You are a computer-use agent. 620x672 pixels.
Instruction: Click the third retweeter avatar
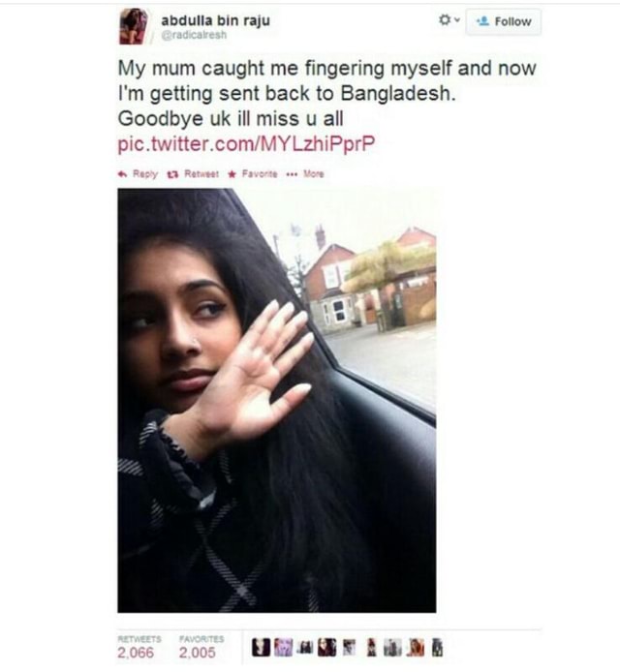305,648
